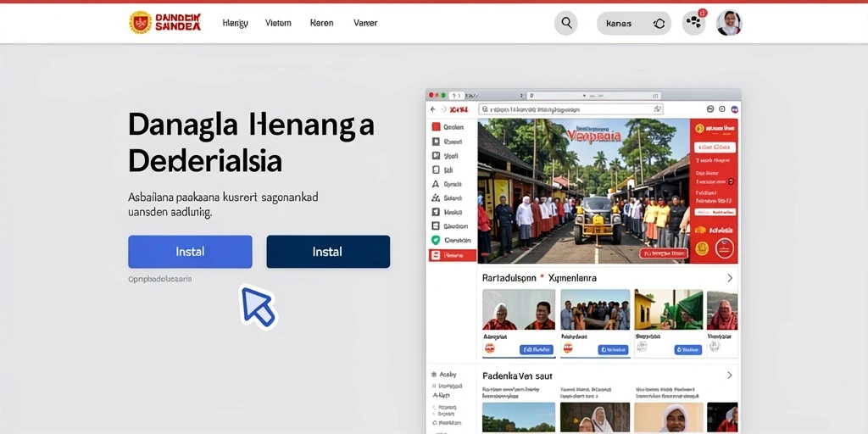
Task: Click the white button atop the red panel
Action: pos(715,147)
